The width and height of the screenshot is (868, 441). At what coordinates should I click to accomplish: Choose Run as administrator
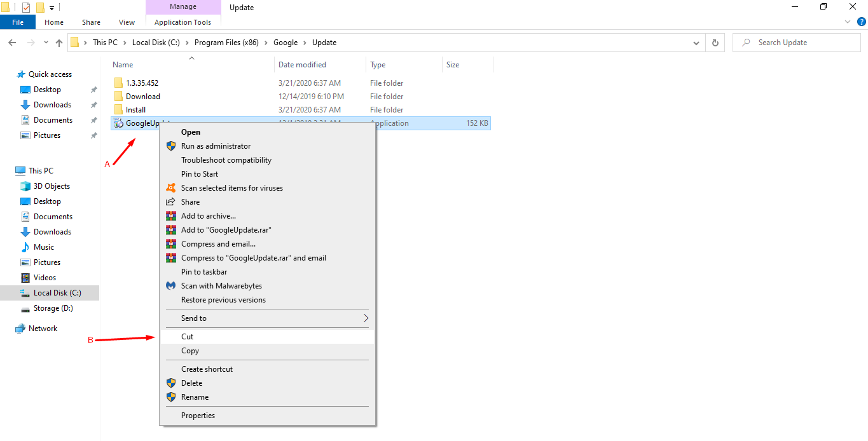coord(267,146)
